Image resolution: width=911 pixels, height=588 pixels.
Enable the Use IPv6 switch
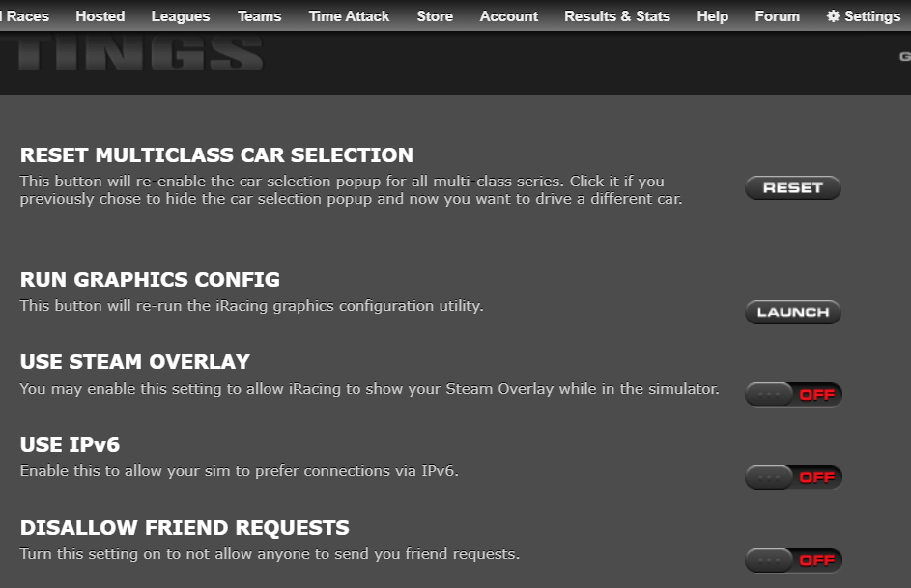pyautogui.click(x=793, y=477)
